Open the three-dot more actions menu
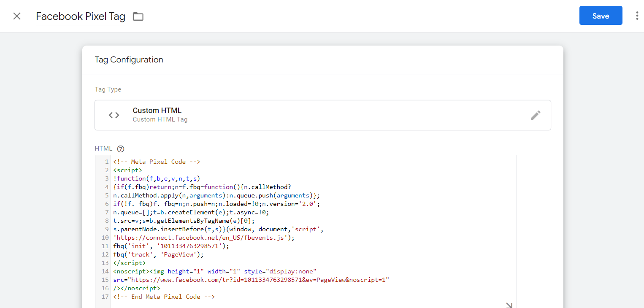644x308 pixels. coord(637,16)
